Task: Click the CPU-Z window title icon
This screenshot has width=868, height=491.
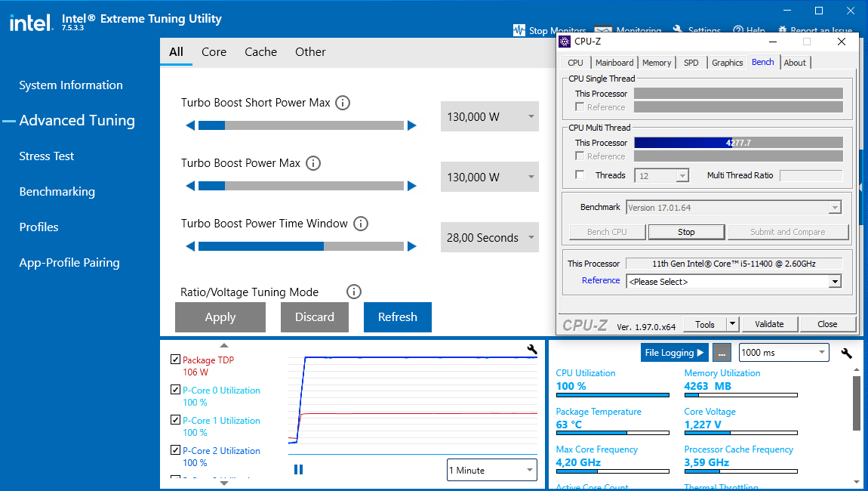Action: click(565, 42)
